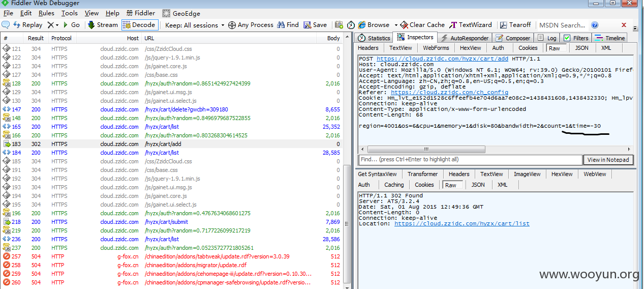644x289 pixels.
Task: Click the CSS icon of session 121
Action: pos(6,49)
